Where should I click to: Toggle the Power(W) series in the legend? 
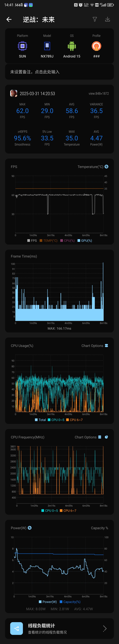[x=48, y=602]
